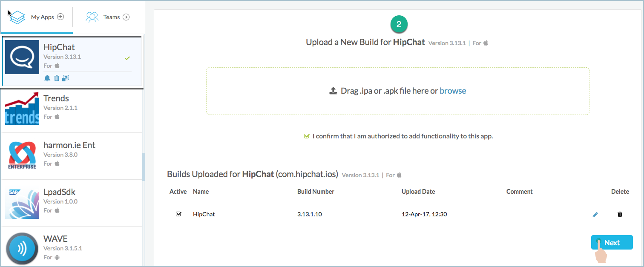Viewport: 644px width, 267px height.
Task: Click Version 3.13.1 under HipChat in sidebar
Action: 62,57
